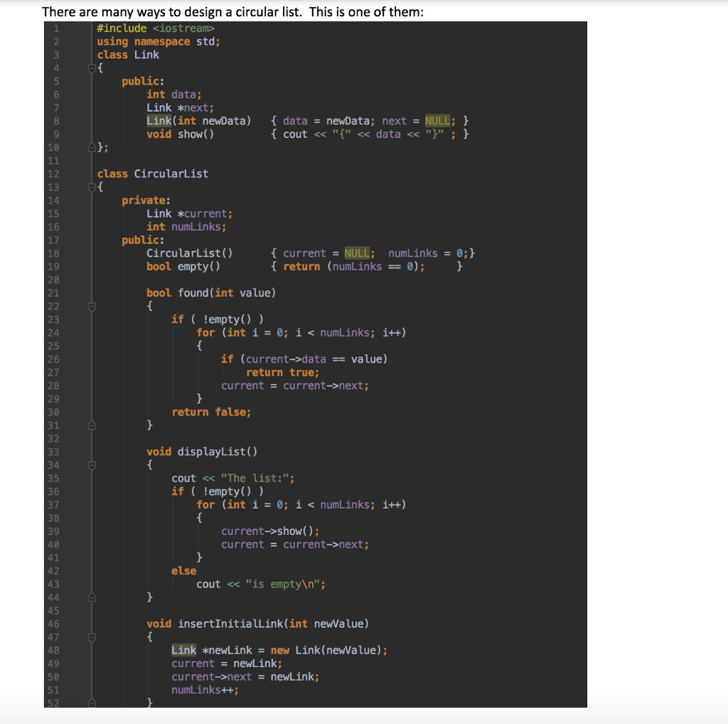
Task: Click the 'current = newLink;' statement
Action: click(227, 664)
